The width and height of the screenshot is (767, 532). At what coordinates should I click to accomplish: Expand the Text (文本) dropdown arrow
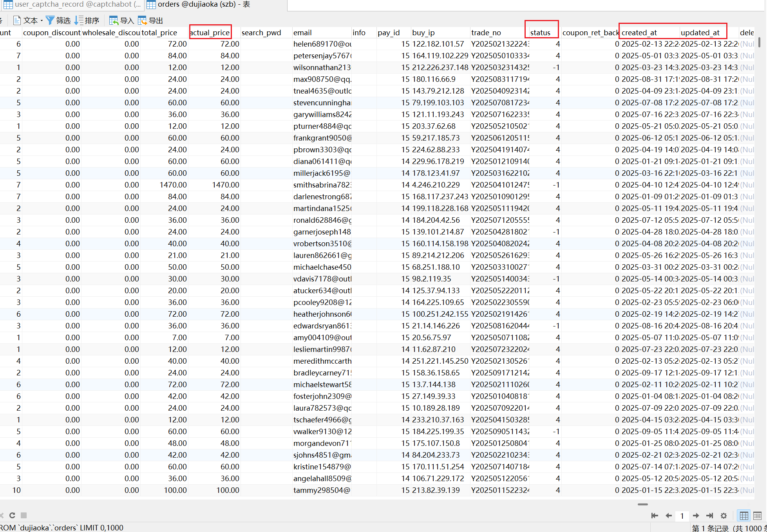pyautogui.click(x=42, y=21)
